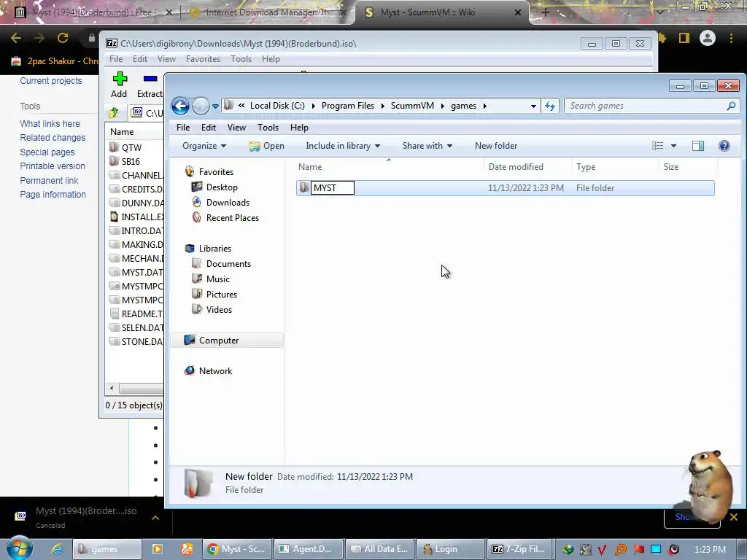Click ScummVM in the address breadcrumb
Image resolution: width=747 pixels, height=560 pixels.
(x=412, y=106)
